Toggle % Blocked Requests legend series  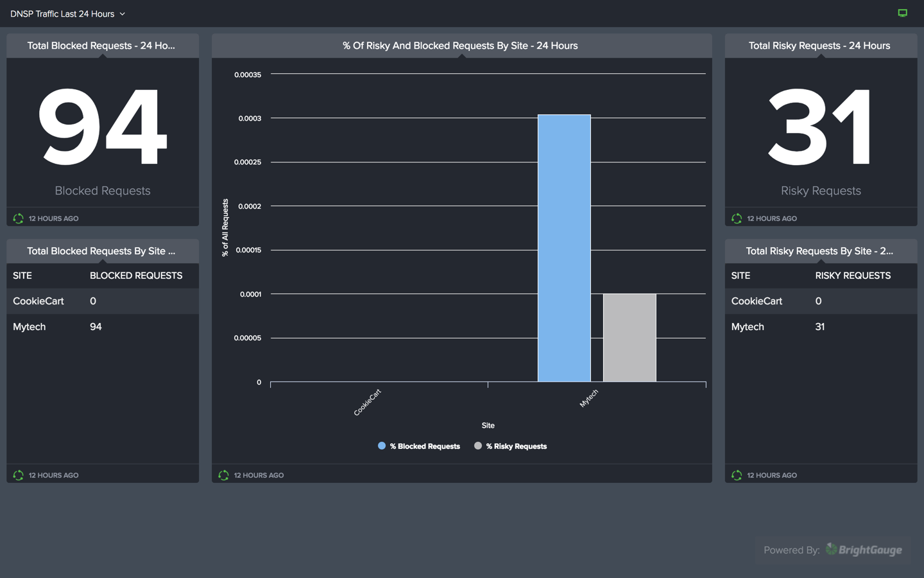419,446
